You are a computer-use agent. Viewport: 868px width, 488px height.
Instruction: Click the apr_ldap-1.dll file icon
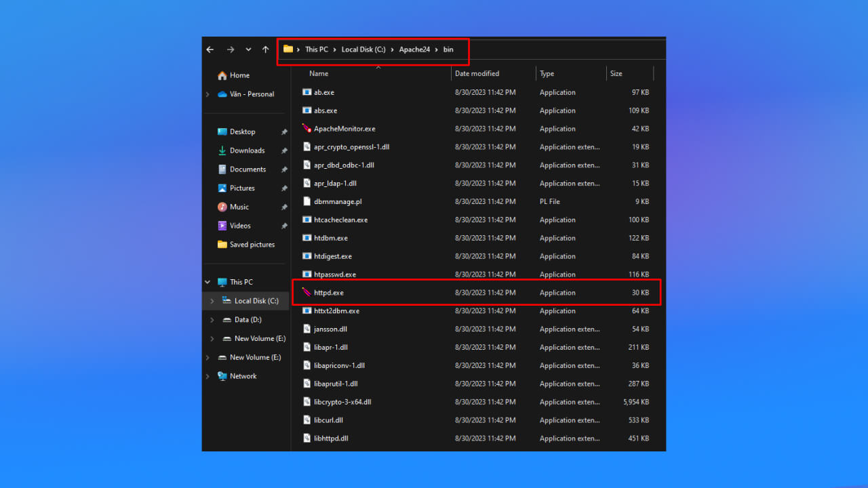[x=307, y=184]
